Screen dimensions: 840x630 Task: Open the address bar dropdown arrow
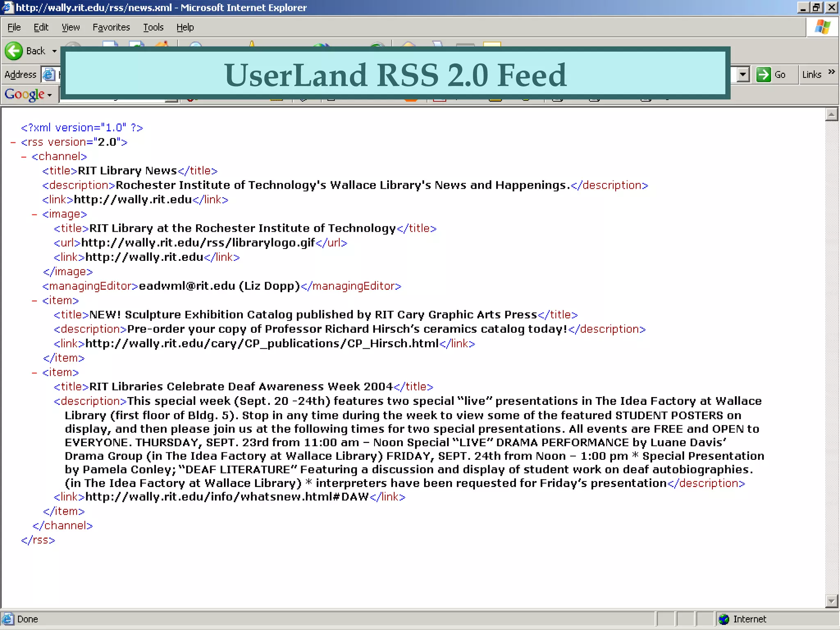point(743,75)
